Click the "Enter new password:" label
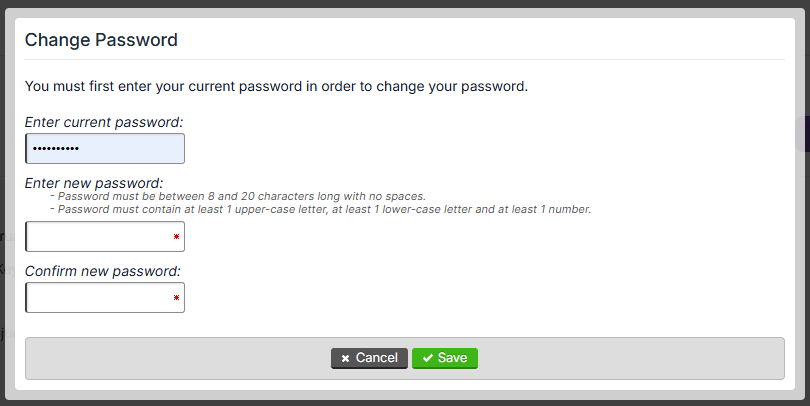Screen dimensions: 810x406 coord(94,183)
